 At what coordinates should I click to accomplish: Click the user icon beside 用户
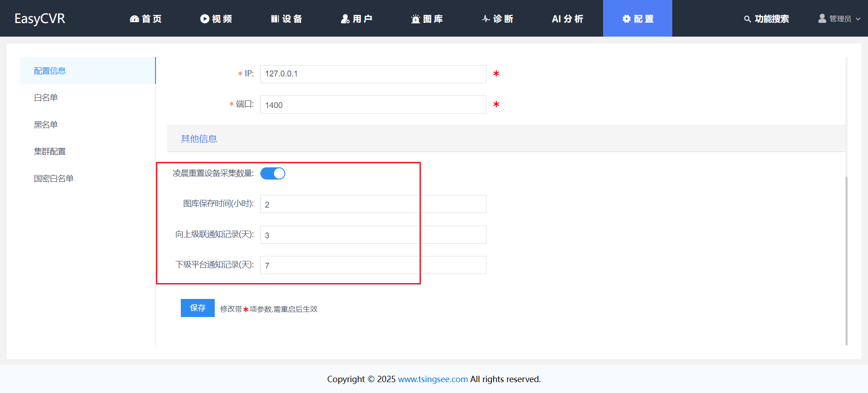click(345, 19)
